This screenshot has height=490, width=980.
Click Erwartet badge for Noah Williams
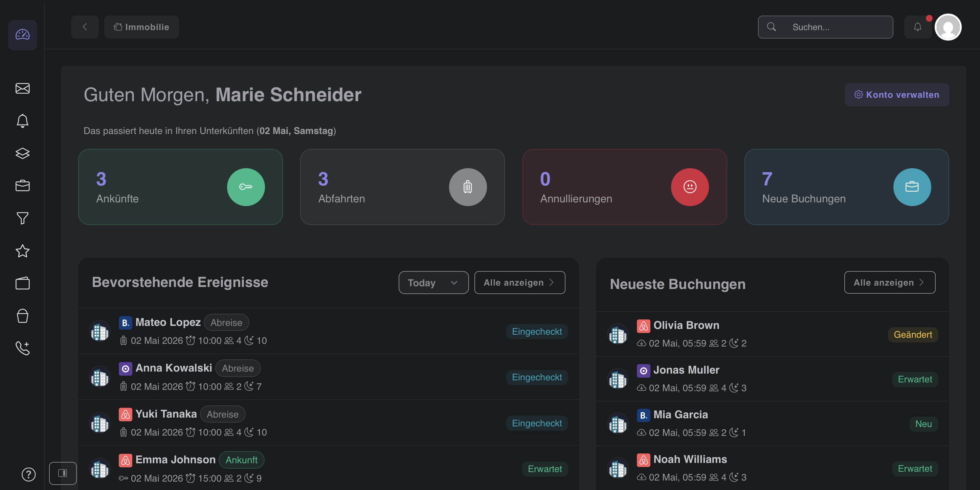[915, 468]
